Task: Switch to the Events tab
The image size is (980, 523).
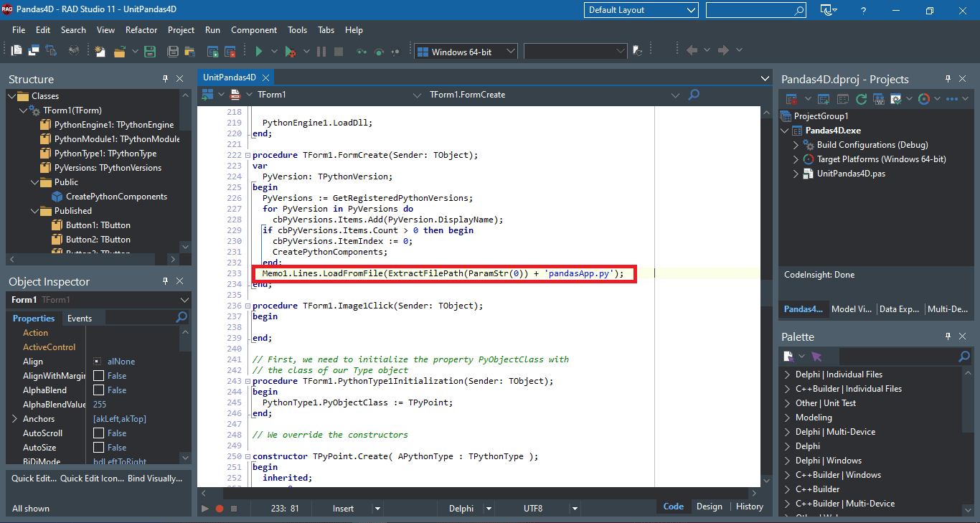Action: (x=80, y=318)
